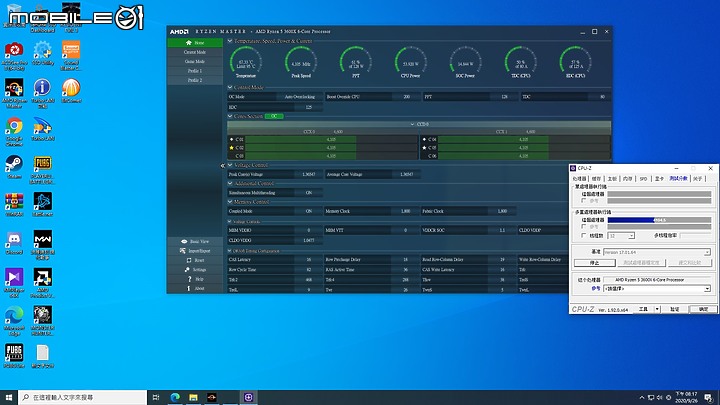This screenshot has height=405, width=720.
Task: Click the Reset icon in Ryzen Master sidebar
Action: pyautogui.click(x=188, y=260)
